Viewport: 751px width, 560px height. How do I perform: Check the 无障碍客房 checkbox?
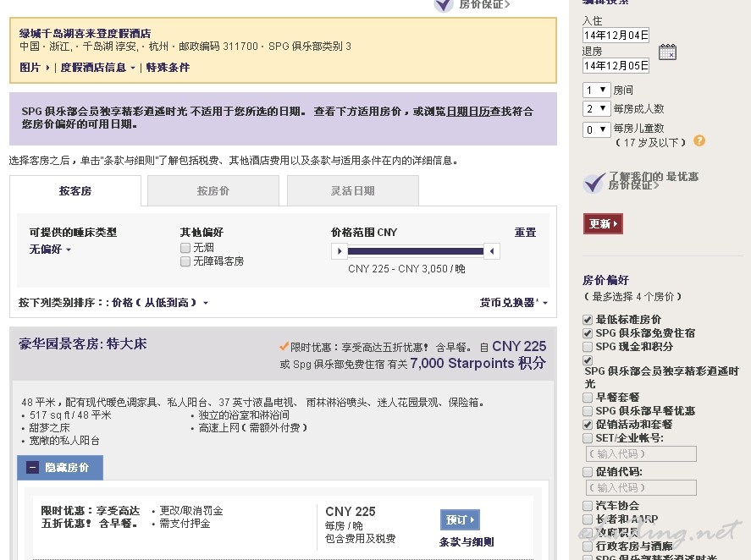(x=185, y=261)
